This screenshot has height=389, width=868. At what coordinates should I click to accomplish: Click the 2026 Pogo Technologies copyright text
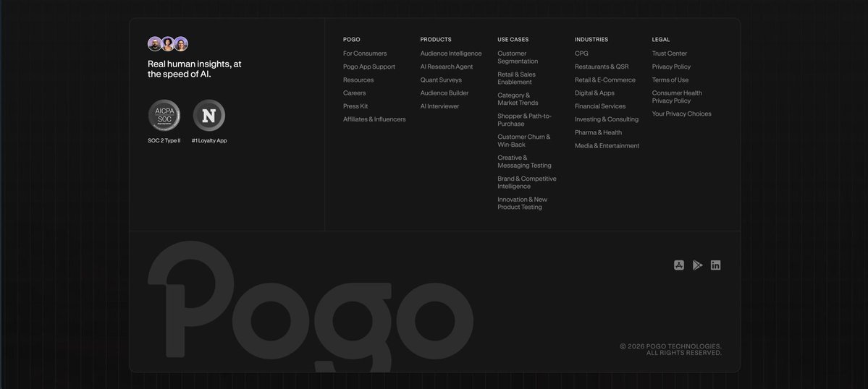[670, 350]
